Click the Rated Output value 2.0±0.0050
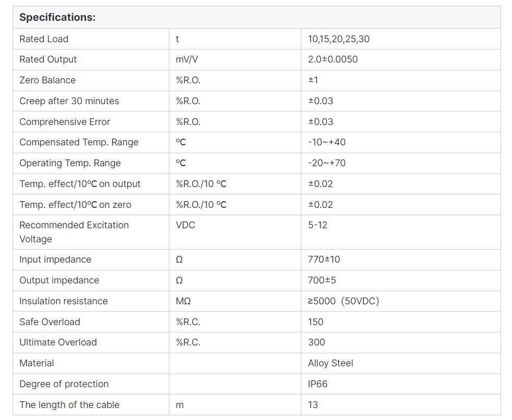Viewport: 512px width, 420px height. click(333, 59)
